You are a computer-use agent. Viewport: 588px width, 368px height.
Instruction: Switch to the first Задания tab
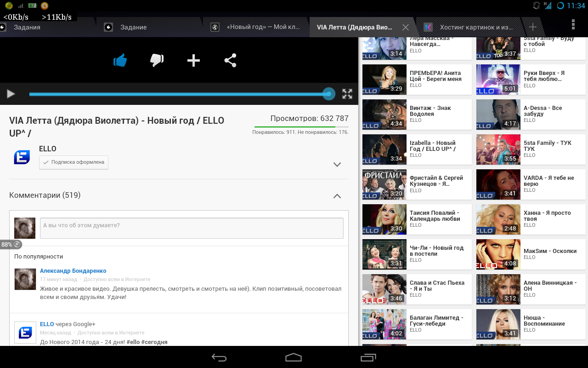point(46,27)
